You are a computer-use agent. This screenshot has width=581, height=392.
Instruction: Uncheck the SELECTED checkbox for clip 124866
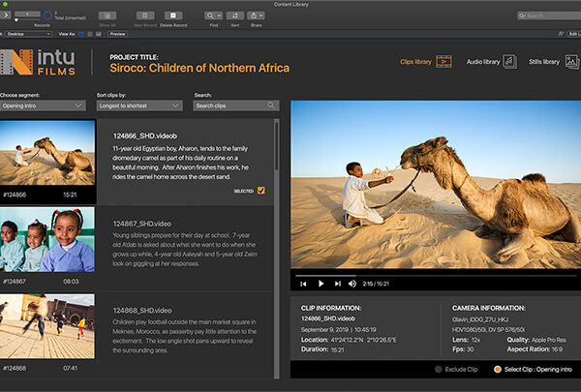(x=260, y=191)
